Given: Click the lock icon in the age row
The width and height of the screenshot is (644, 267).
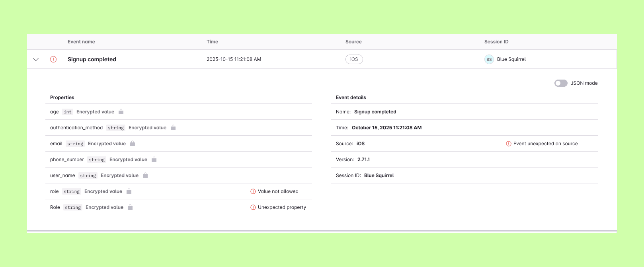Looking at the screenshot, I should (x=121, y=112).
